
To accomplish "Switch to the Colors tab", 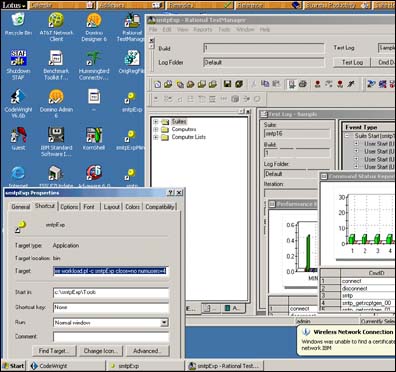I will [132, 207].
